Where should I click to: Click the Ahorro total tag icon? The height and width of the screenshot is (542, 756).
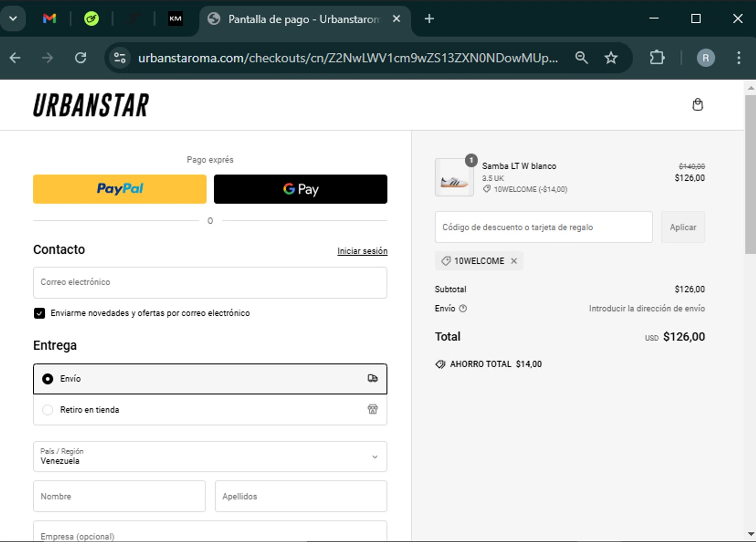tap(440, 364)
